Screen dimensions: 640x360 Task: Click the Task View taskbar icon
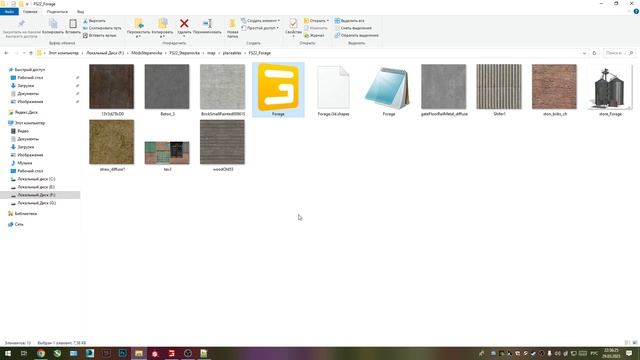coord(24,353)
